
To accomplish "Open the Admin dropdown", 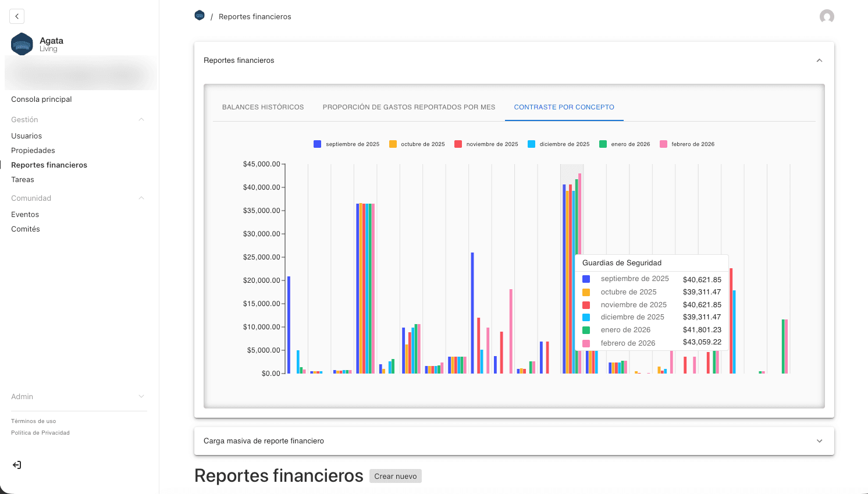I will click(x=141, y=396).
